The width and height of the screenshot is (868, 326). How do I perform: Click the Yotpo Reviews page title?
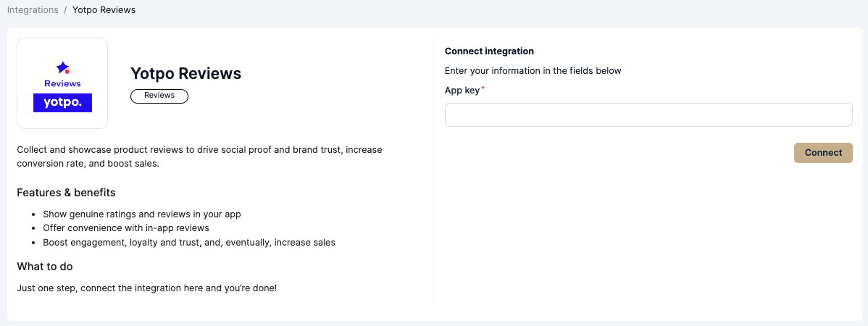pyautogui.click(x=185, y=73)
